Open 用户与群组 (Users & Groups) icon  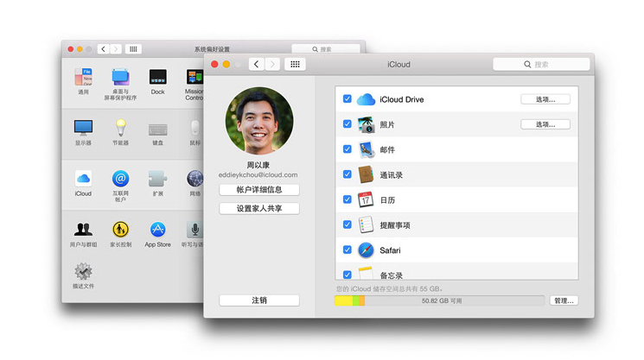click(83, 231)
